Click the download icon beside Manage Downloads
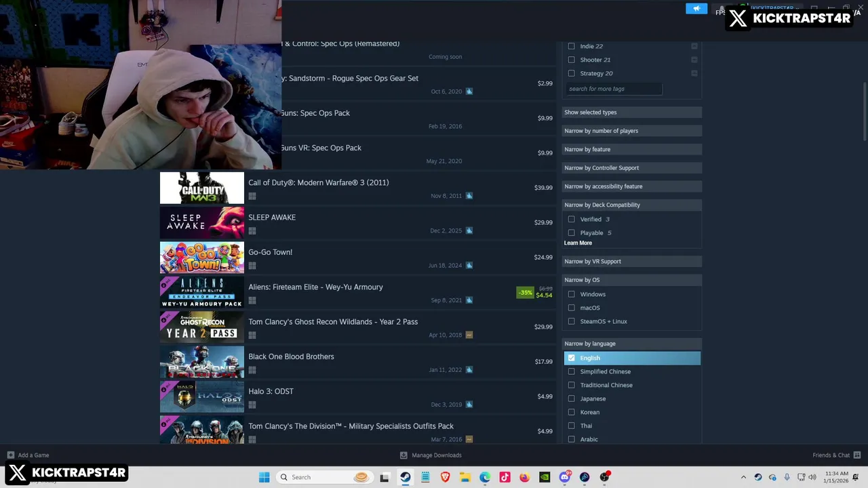The width and height of the screenshot is (868, 488). click(403, 455)
